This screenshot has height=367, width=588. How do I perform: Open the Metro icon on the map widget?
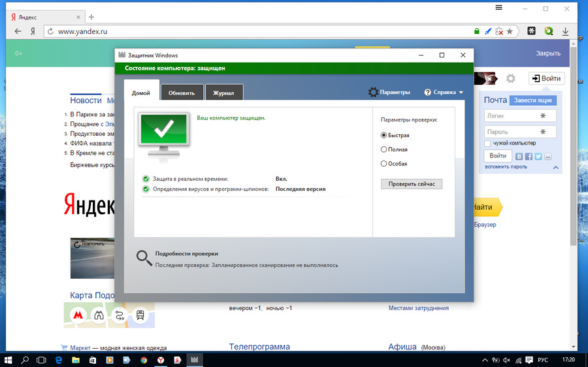(x=78, y=315)
